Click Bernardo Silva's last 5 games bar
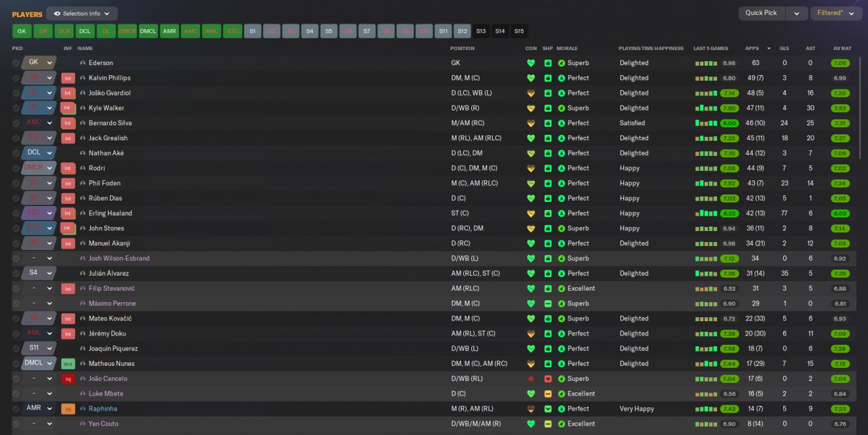This screenshot has width=868, height=435. click(x=706, y=123)
